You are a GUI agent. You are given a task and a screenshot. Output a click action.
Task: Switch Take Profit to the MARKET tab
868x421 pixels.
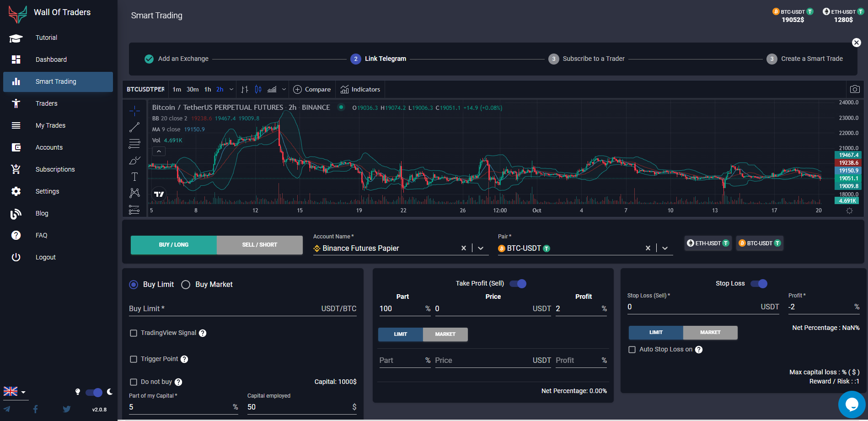click(445, 335)
